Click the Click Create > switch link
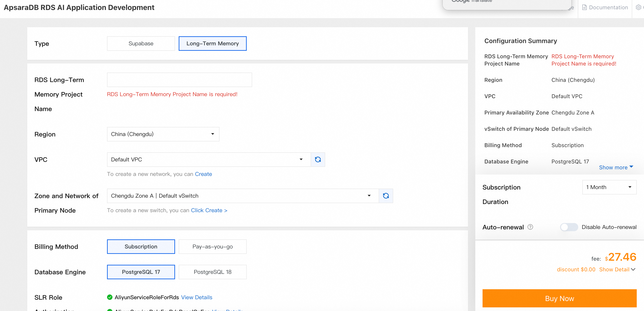644x311 pixels. [209, 210]
